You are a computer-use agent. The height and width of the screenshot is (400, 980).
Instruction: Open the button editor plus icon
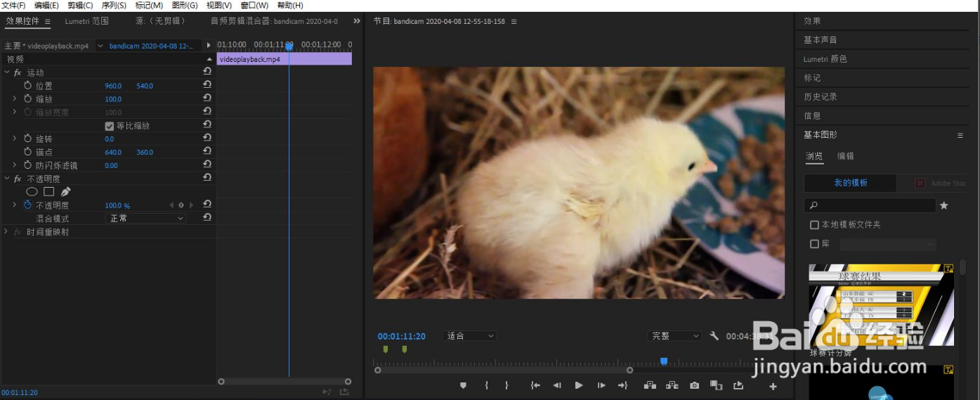(x=773, y=386)
